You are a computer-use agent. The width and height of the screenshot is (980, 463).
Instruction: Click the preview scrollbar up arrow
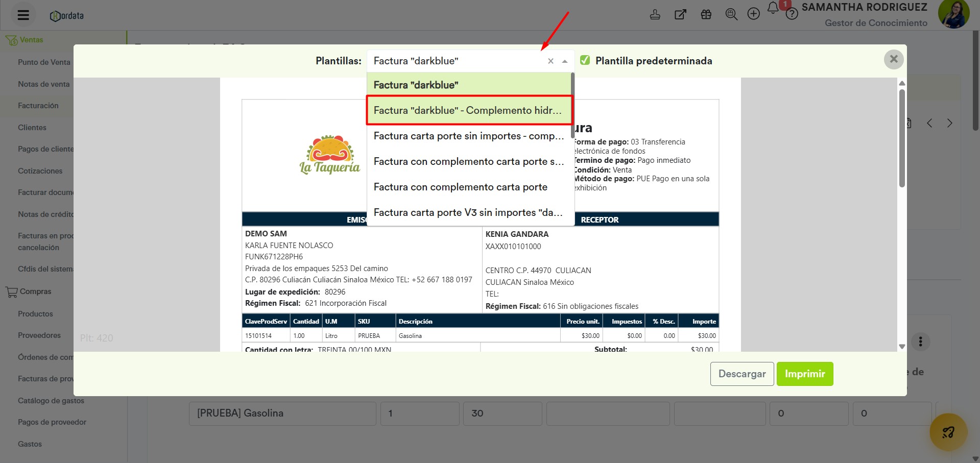click(902, 83)
